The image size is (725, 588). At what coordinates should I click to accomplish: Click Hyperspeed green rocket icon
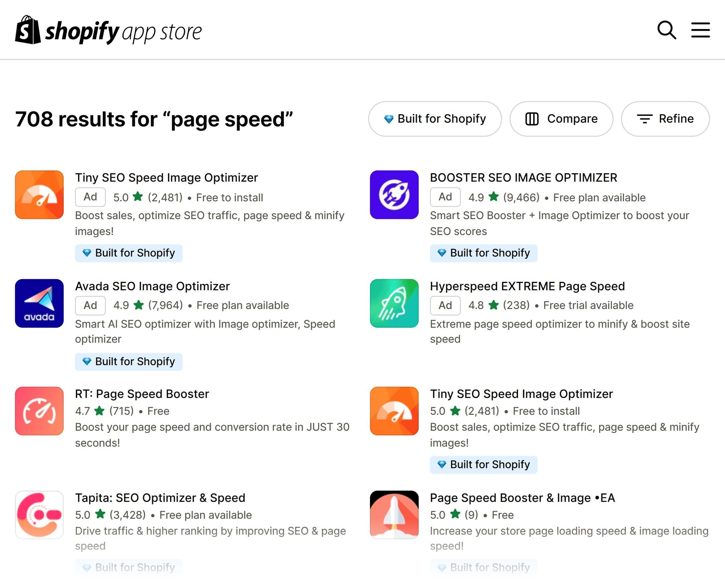coord(394,303)
